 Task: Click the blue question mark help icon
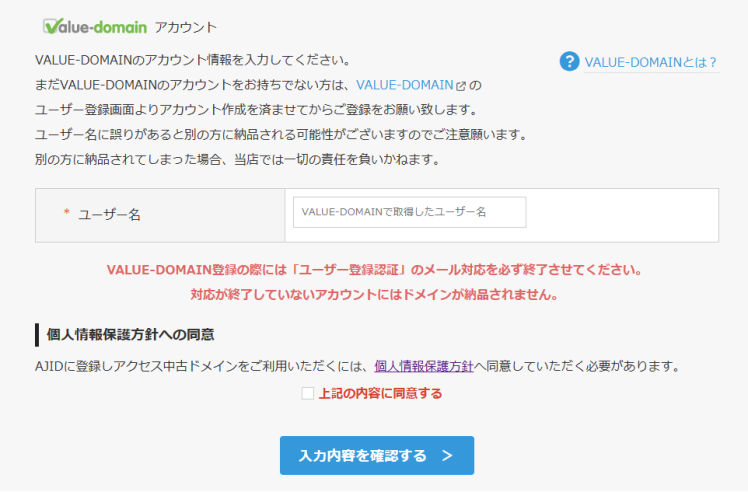pos(569,62)
